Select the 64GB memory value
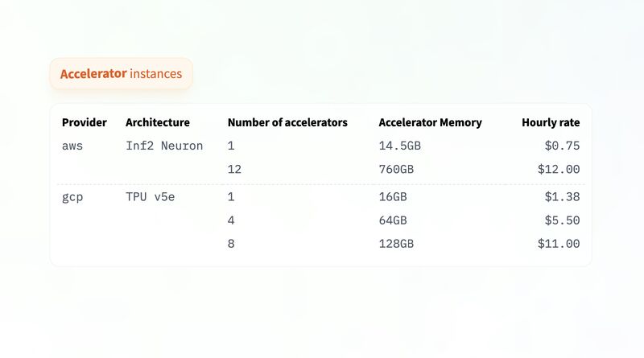The image size is (644, 358). coord(393,220)
